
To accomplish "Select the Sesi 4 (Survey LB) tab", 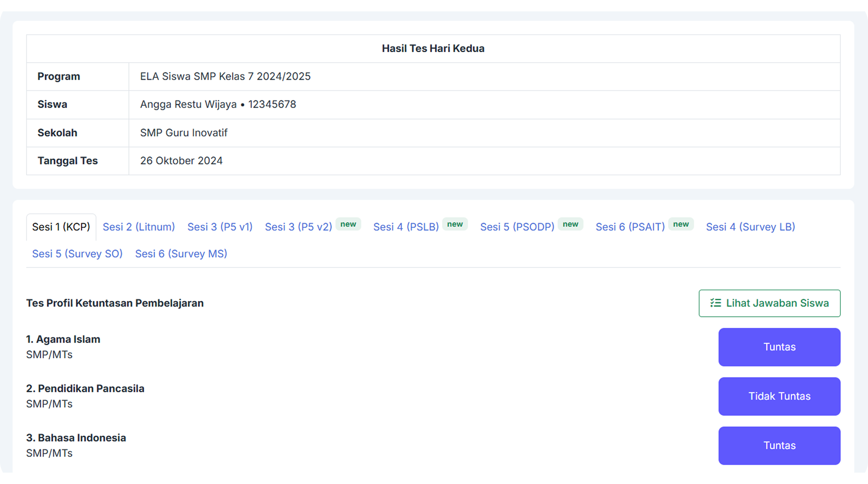I will pos(750,227).
